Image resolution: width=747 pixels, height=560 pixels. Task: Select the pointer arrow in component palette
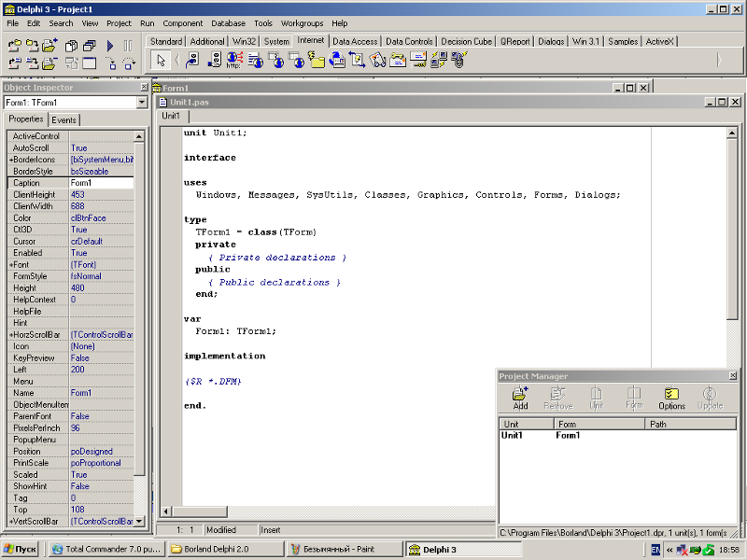pyautogui.click(x=161, y=60)
